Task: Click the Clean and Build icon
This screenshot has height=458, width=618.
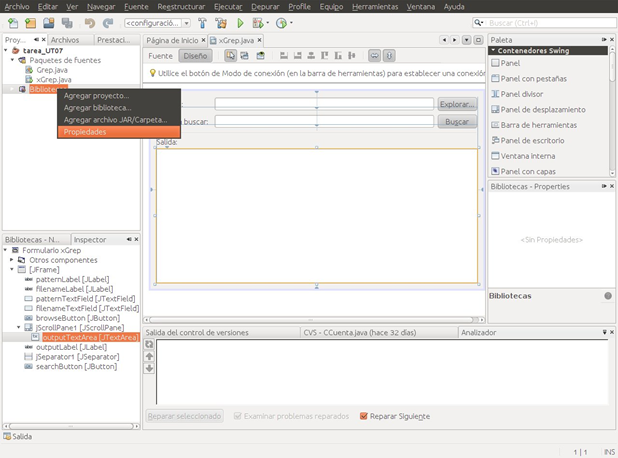Action: coord(221,23)
